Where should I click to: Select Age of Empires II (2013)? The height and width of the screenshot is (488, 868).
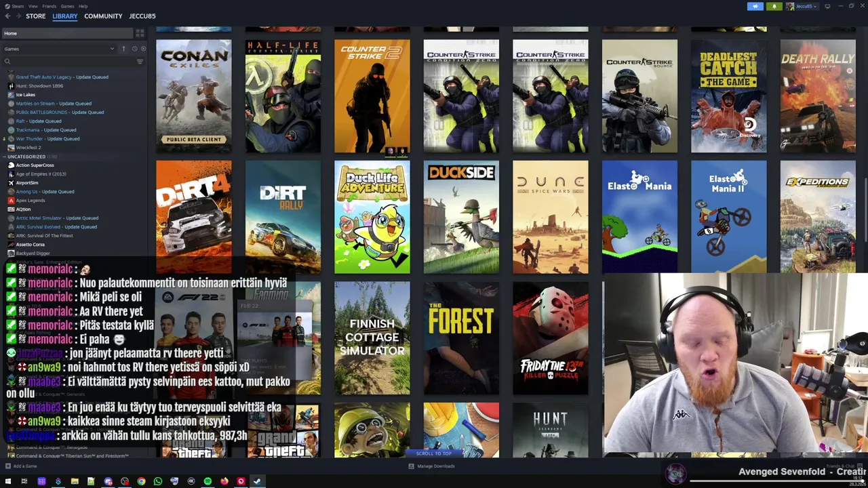point(41,174)
